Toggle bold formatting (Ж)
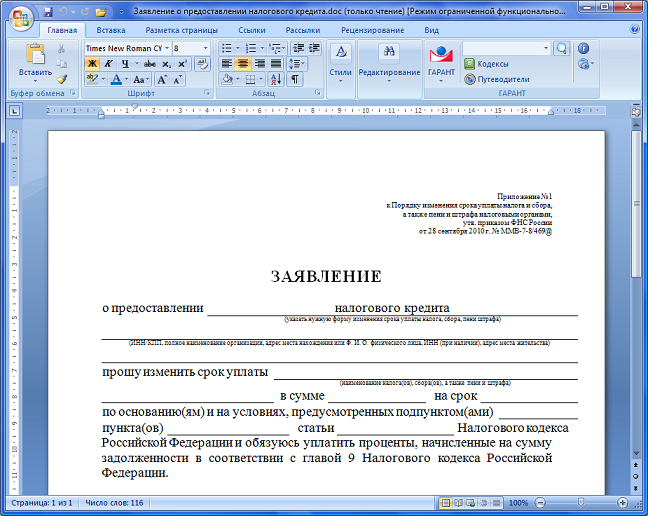The width and height of the screenshot is (648, 516). 92,63
